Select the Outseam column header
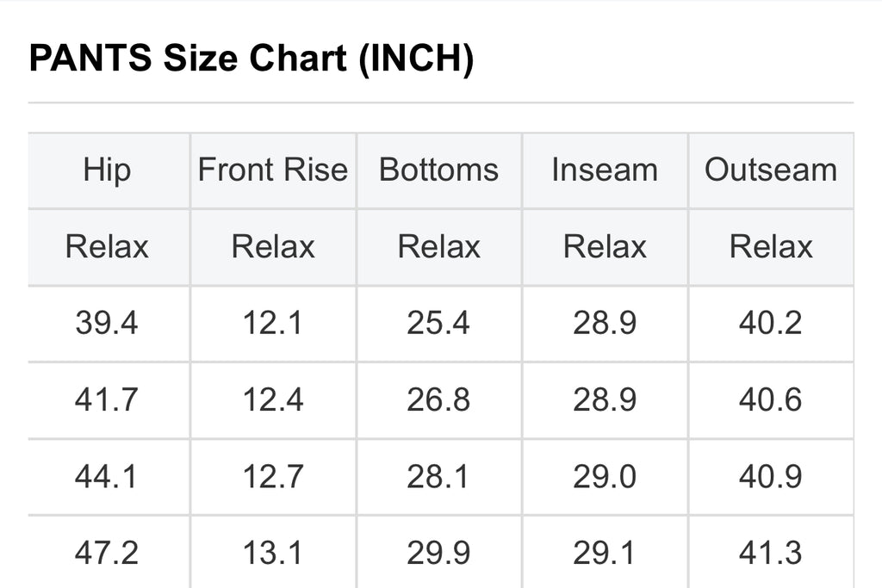The height and width of the screenshot is (588, 882). coord(771,170)
